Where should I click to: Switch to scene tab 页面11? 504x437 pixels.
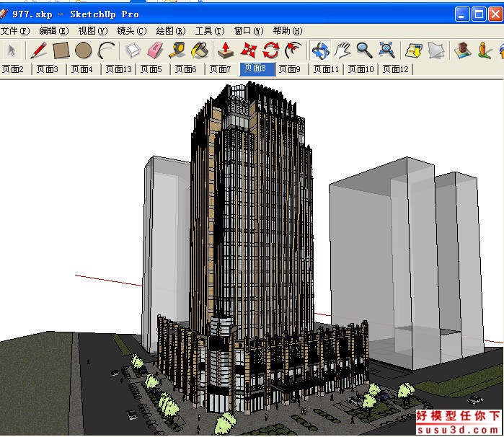(326, 69)
